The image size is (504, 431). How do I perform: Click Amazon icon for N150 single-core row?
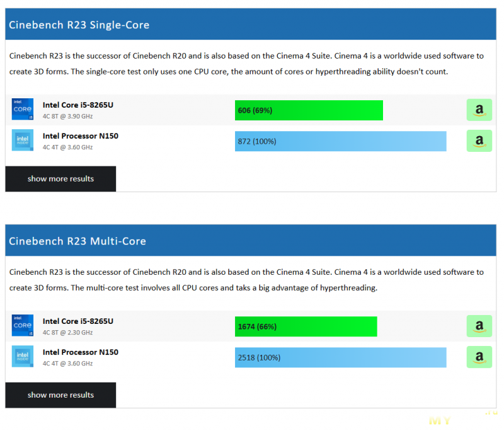[479, 141]
